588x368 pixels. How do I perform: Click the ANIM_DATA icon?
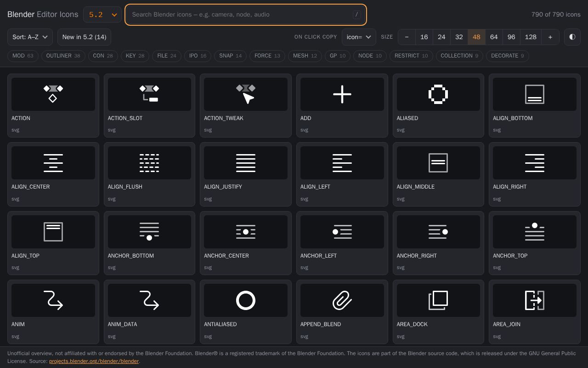[x=149, y=312]
